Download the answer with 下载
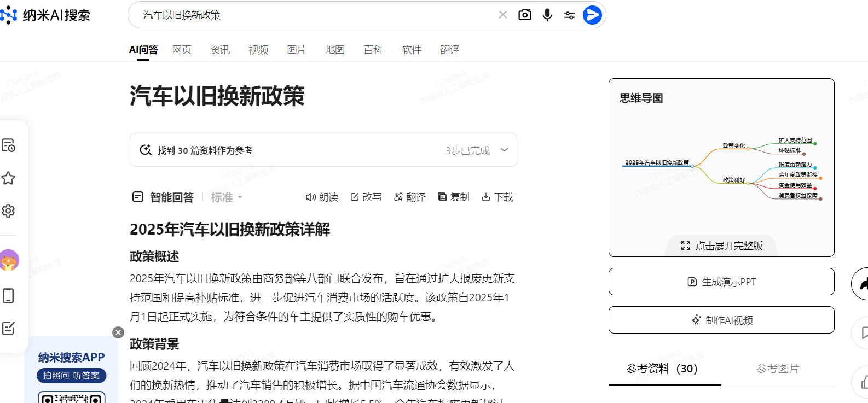 coord(497,197)
